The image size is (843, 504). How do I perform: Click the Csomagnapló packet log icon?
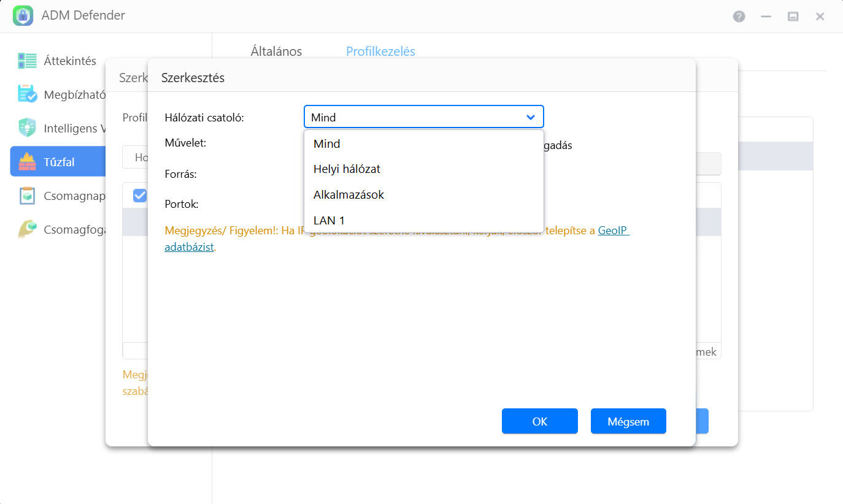(27, 196)
